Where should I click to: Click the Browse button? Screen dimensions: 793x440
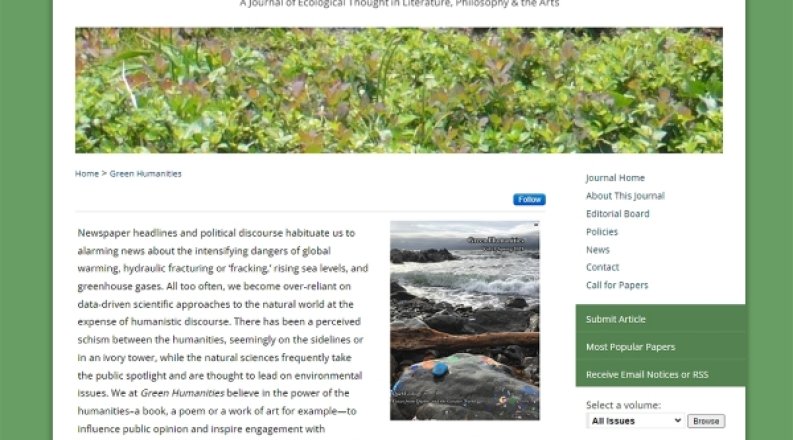click(706, 421)
